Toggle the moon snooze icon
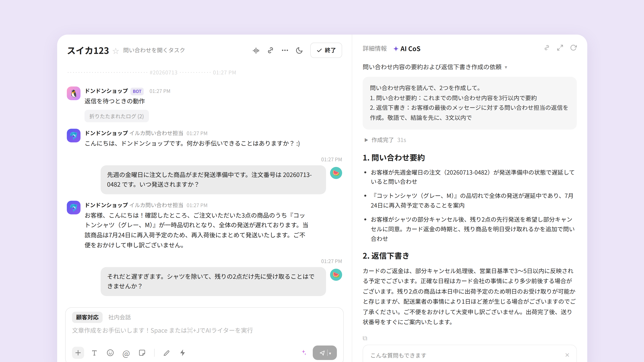644x362 pixels. tap(299, 50)
